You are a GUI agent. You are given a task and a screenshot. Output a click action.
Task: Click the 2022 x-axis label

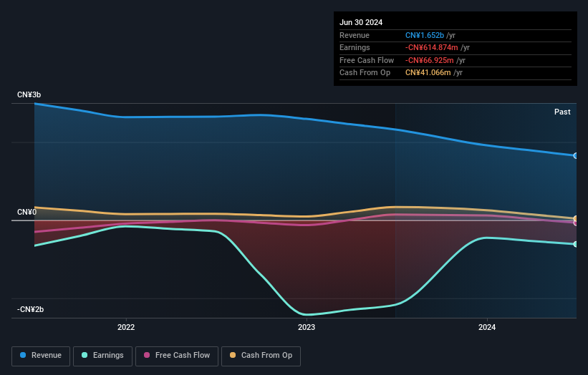coord(126,328)
